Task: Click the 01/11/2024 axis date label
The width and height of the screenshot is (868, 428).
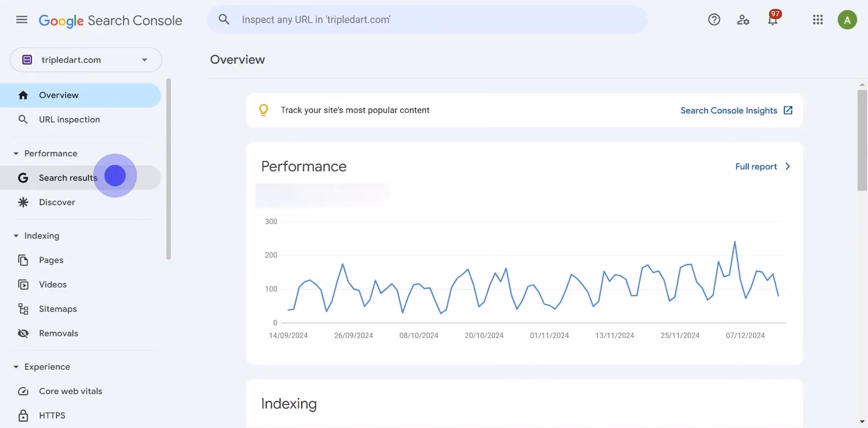Action: (x=550, y=336)
